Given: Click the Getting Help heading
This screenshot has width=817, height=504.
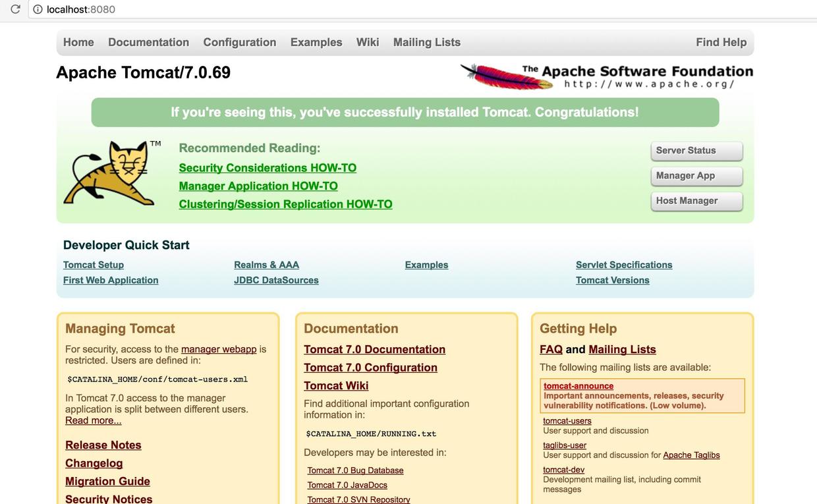Looking at the screenshot, I should [578, 329].
